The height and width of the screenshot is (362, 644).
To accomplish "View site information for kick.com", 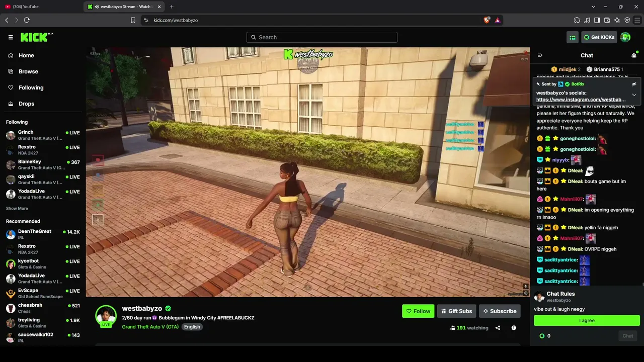I will 146,20.
